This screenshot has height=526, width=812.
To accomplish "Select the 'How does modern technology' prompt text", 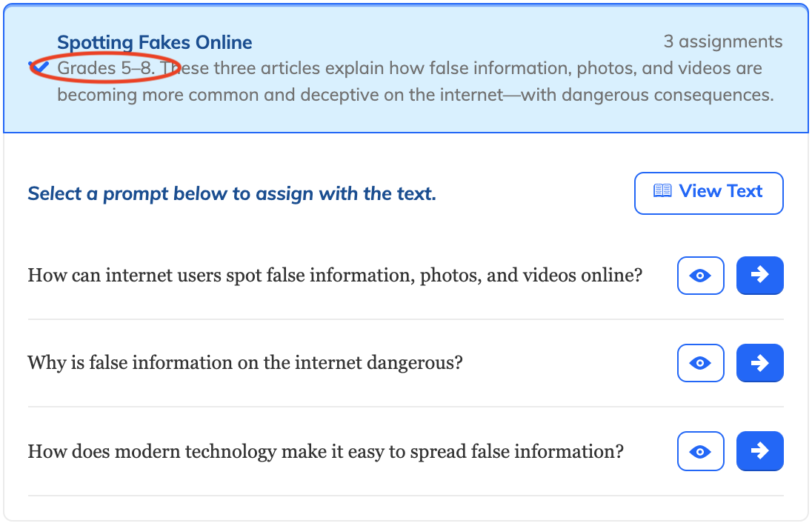I will (x=326, y=451).
